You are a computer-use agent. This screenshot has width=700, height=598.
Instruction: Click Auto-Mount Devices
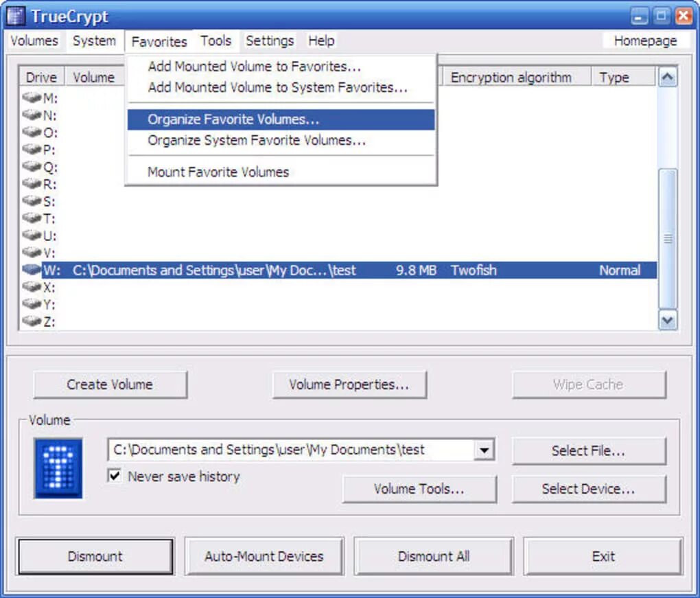[264, 556]
